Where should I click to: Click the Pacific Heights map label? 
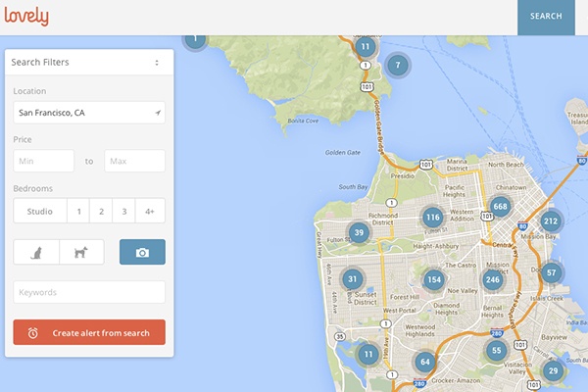(x=455, y=191)
